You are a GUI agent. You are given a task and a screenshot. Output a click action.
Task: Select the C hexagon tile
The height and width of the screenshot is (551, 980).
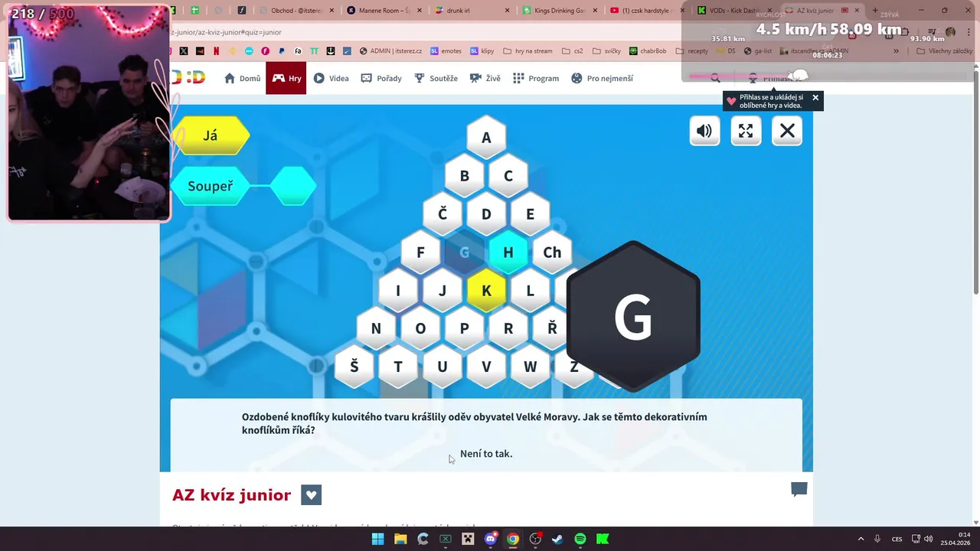tap(508, 176)
